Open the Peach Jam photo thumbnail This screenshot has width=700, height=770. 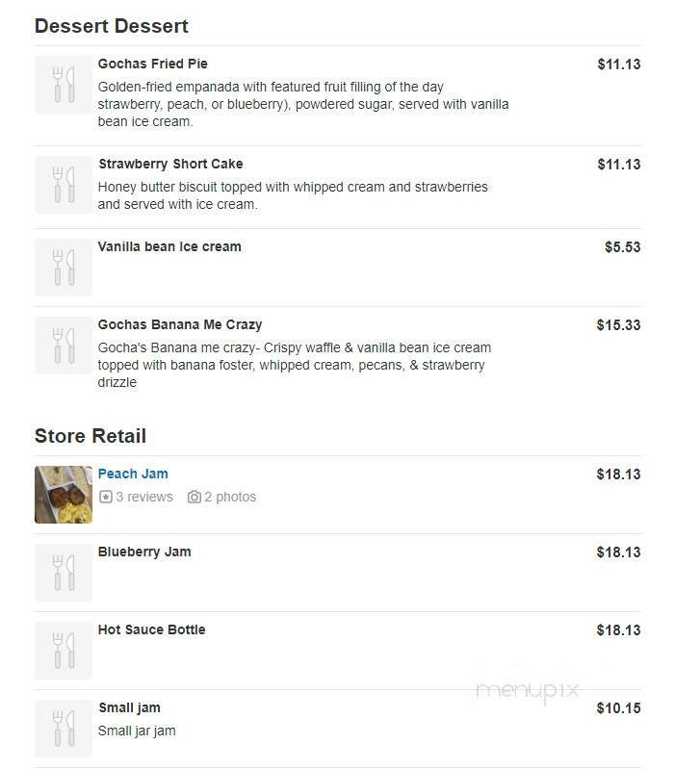click(64, 494)
